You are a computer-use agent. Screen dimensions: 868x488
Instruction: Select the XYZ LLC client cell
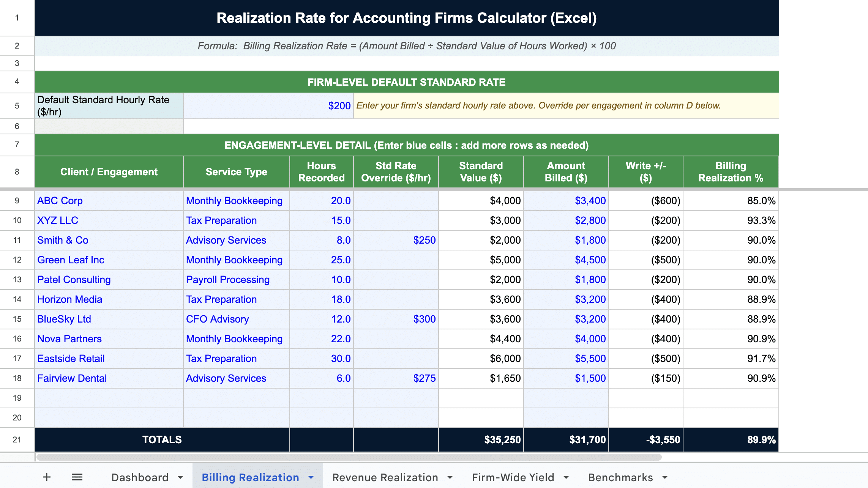(109, 220)
